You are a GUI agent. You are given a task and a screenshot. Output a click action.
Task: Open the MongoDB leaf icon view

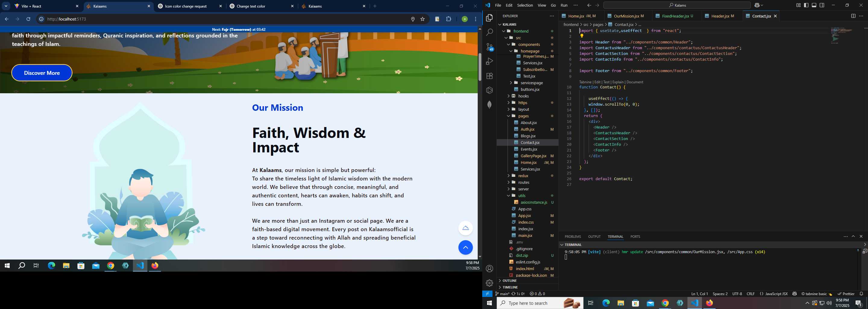tap(489, 105)
